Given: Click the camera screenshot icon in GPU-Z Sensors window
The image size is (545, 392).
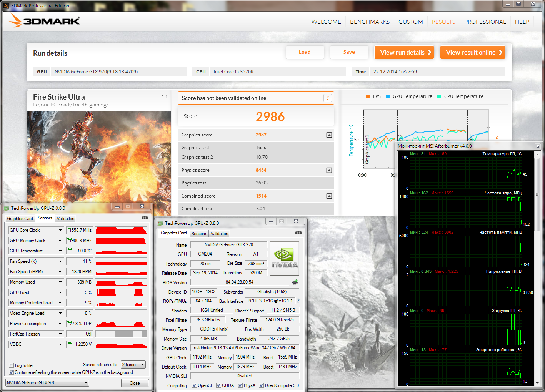Looking at the screenshot, I should [145, 218].
